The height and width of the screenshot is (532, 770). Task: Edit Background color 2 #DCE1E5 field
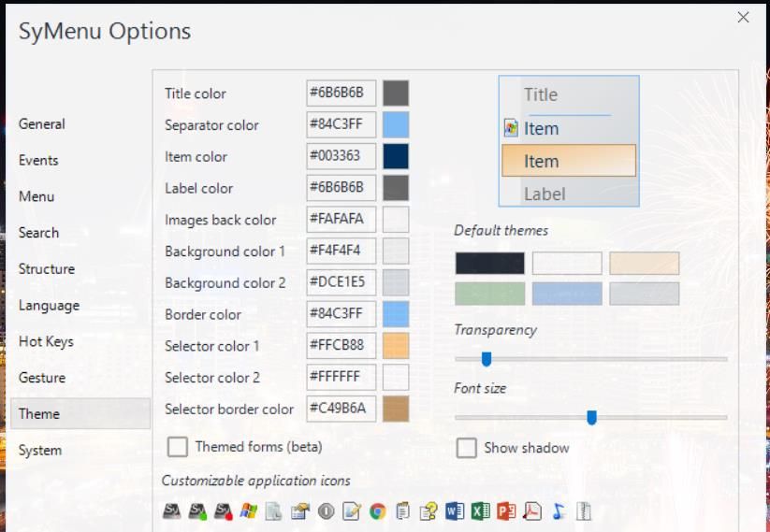(x=341, y=282)
